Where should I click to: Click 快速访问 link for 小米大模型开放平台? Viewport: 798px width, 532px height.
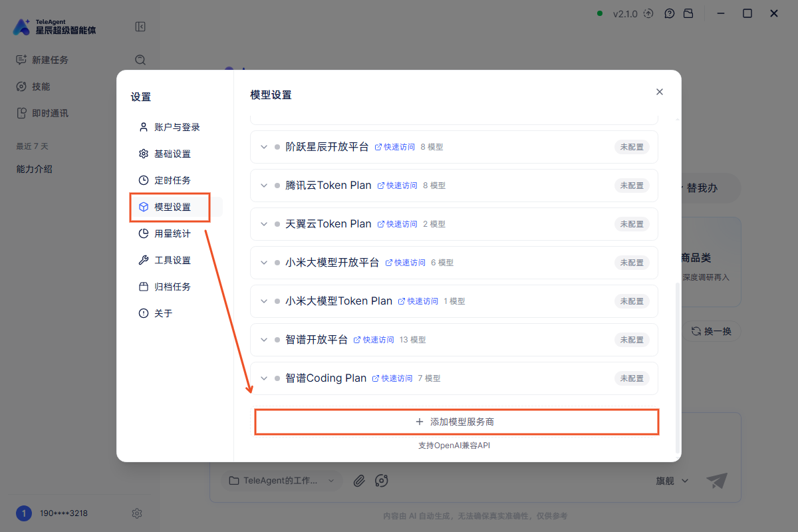(x=406, y=263)
